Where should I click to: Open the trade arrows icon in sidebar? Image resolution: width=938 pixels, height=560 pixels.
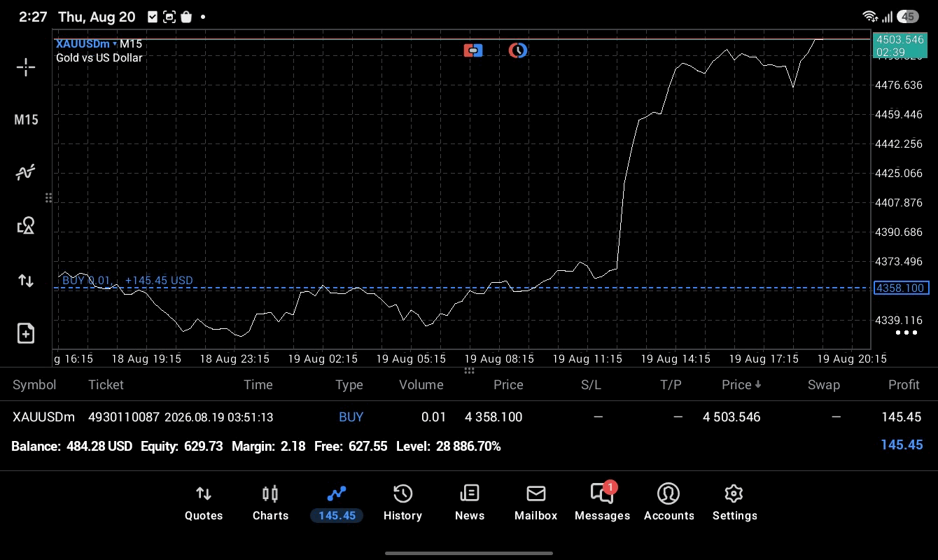click(x=26, y=281)
